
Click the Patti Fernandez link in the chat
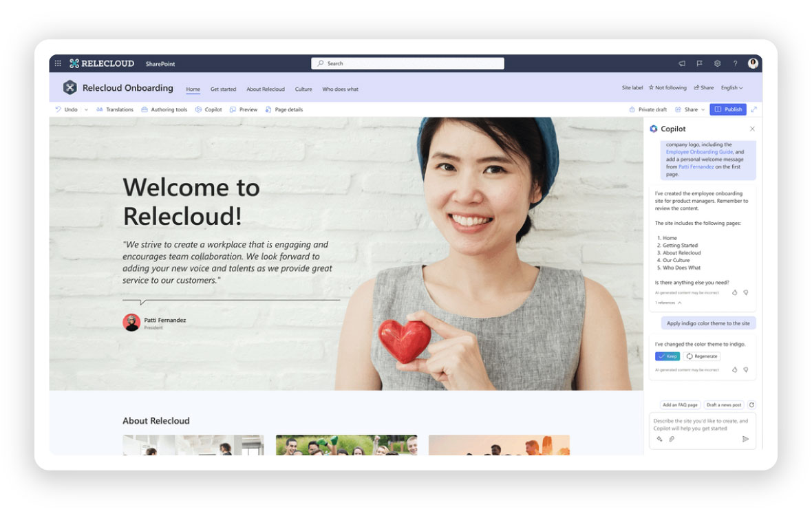(696, 166)
